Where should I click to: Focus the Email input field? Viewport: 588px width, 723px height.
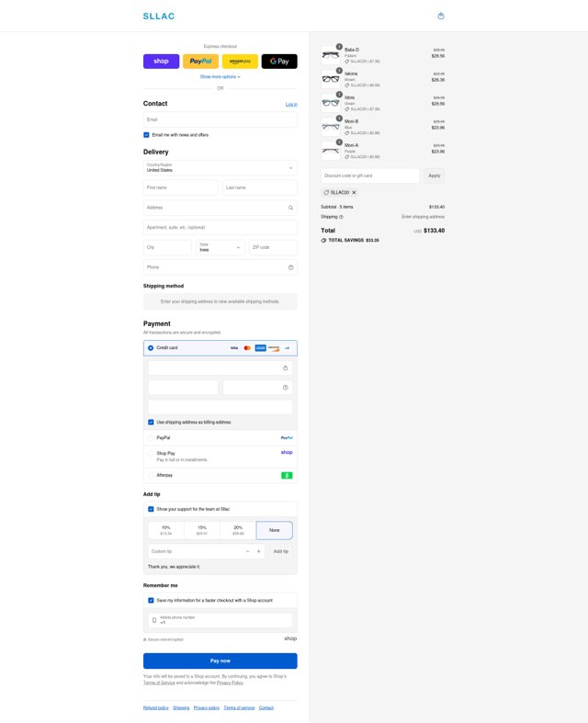point(220,119)
